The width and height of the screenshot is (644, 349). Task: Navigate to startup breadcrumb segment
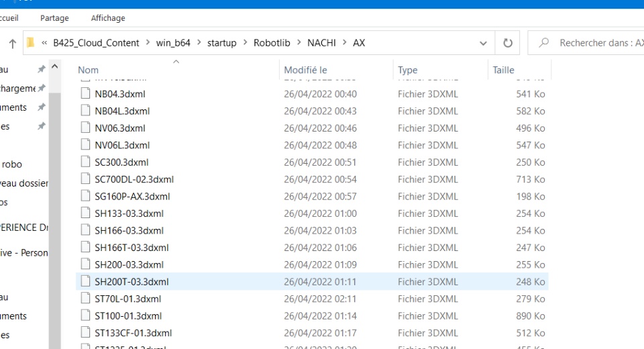point(222,43)
